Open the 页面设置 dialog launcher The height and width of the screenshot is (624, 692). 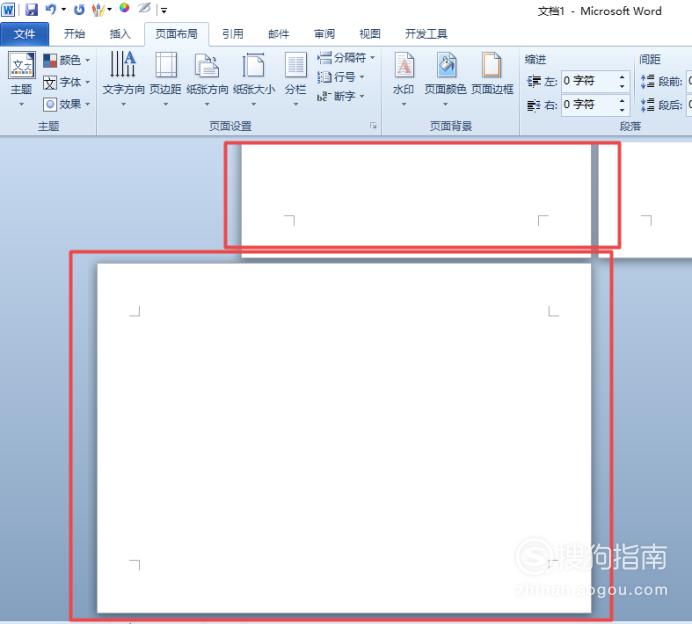(x=373, y=126)
